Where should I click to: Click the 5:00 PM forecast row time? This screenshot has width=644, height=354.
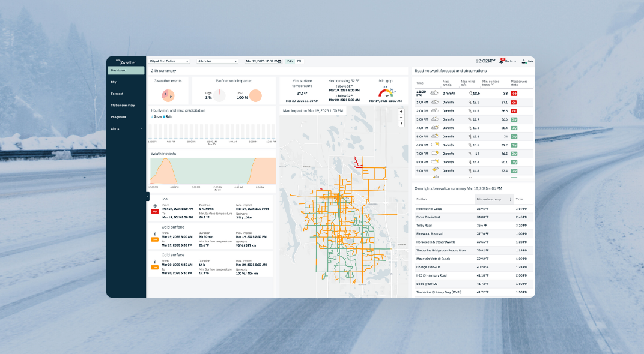[x=422, y=137]
